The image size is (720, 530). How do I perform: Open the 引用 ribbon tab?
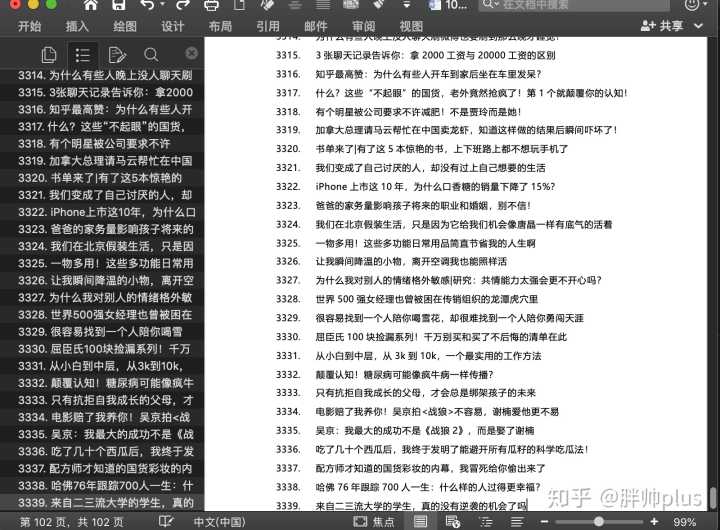point(268,26)
